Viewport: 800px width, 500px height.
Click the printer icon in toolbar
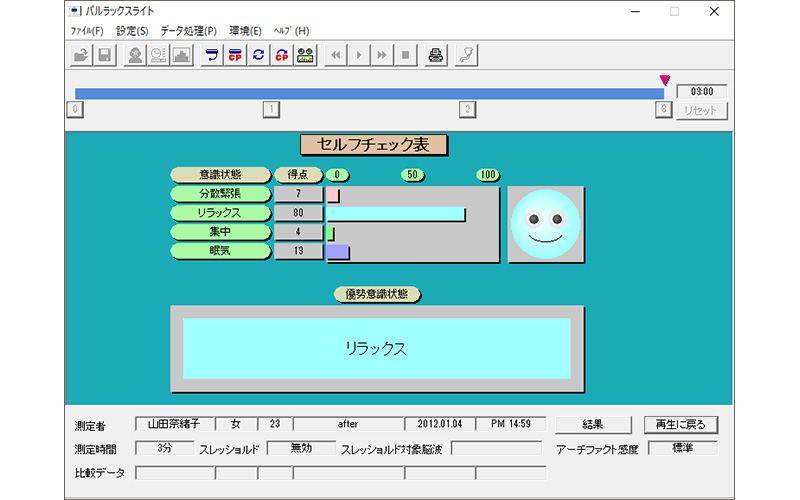435,55
